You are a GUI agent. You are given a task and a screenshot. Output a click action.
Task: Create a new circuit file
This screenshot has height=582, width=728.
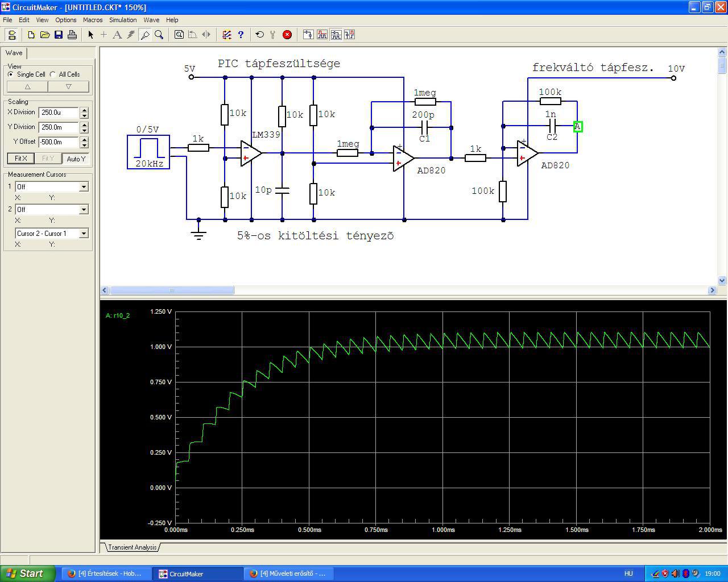click(31, 35)
